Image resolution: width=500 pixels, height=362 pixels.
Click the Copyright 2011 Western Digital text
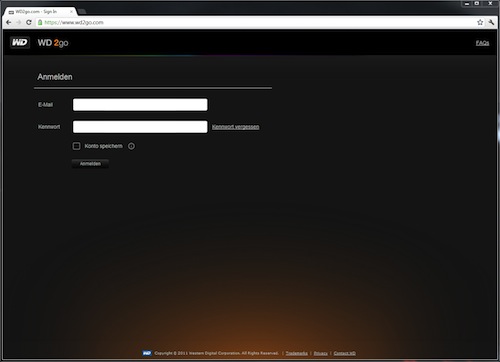(x=216, y=353)
